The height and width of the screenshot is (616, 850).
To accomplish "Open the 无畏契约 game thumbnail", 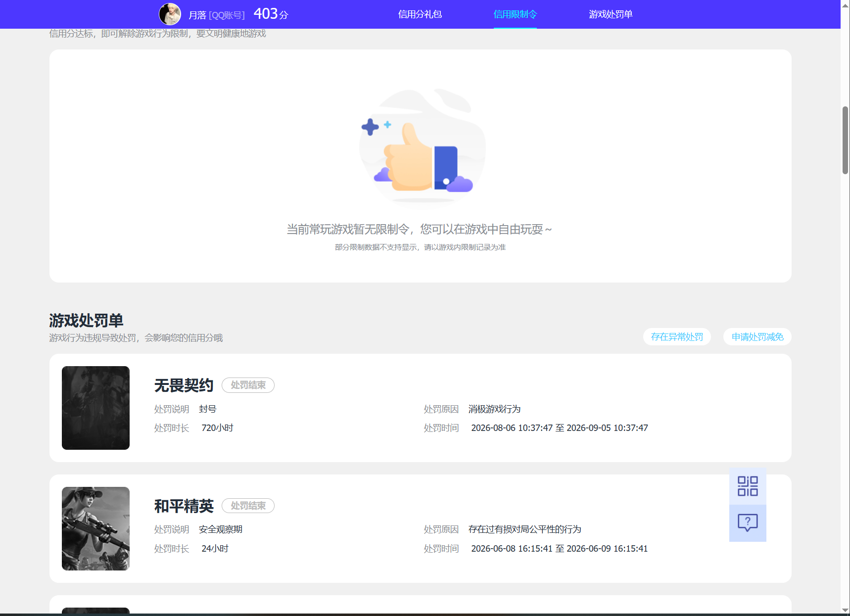I will (95, 408).
